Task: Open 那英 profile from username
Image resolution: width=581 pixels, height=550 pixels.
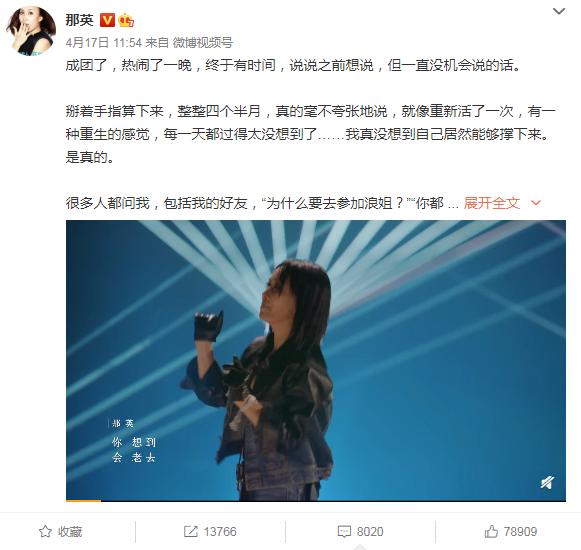Action: tap(79, 20)
